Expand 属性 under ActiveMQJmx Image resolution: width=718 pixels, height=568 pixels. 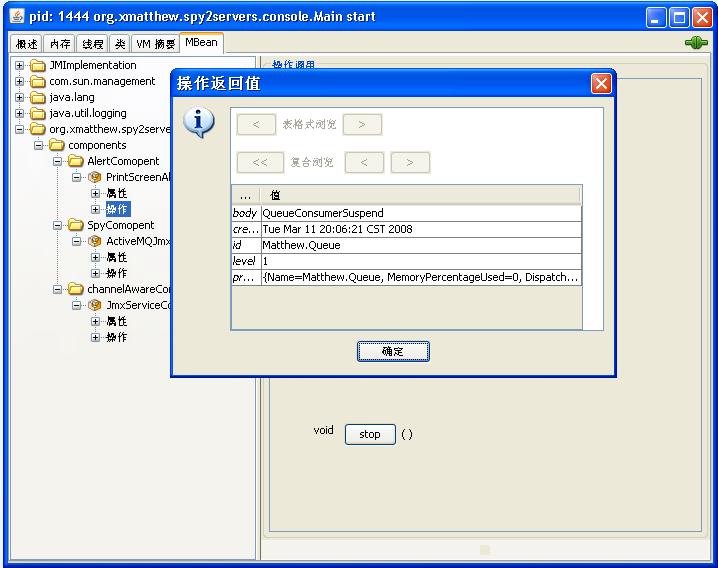pyautogui.click(x=95, y=257)
